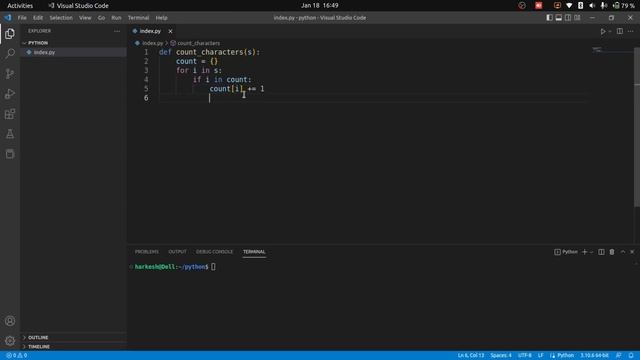The height and width of the screenshot is (360, 640).
Task: Open the Testing flask icon
Action: pyautogui.click(x=10, y=133)
